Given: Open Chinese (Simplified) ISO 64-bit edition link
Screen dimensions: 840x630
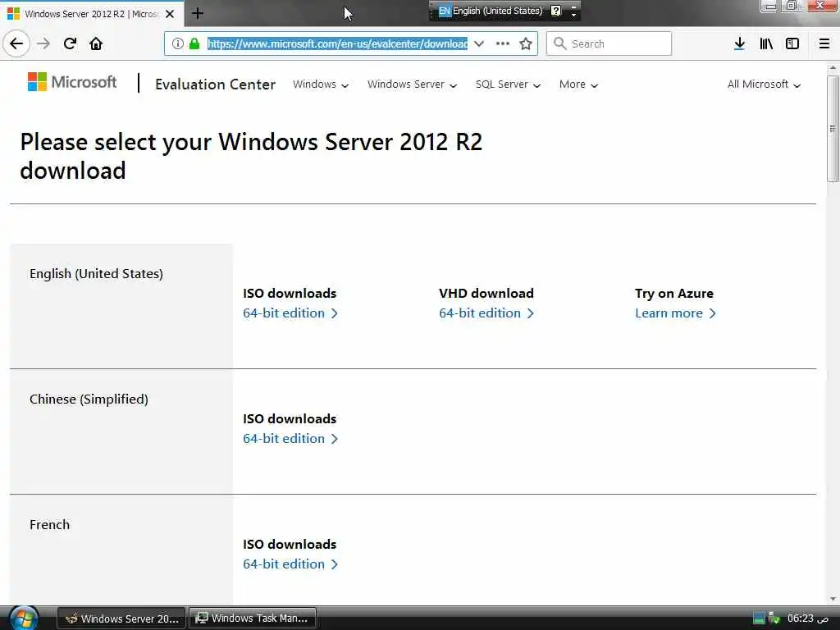Looking at the screenshot, I should point(290,438).
